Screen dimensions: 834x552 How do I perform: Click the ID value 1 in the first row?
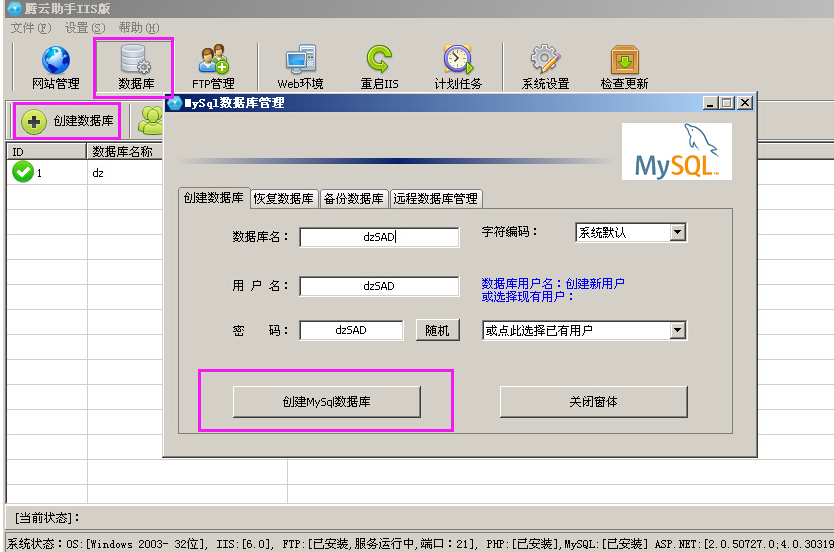(x=39, y=173)
